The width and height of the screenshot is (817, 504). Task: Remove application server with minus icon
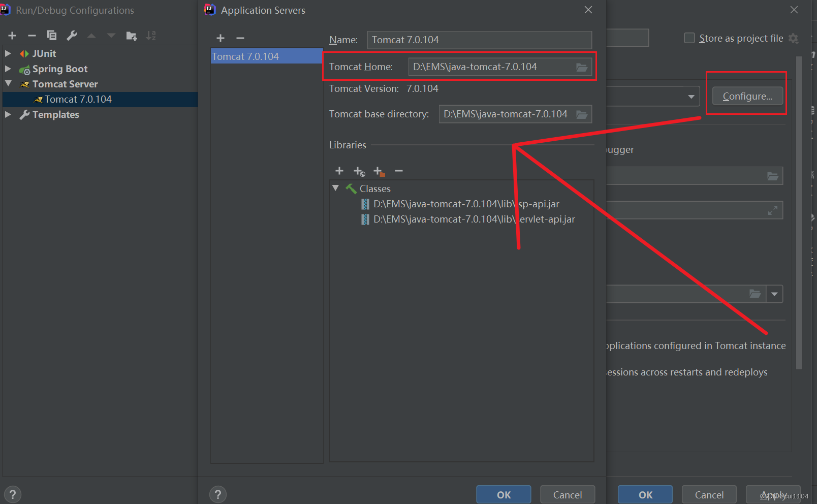(240, 38)
